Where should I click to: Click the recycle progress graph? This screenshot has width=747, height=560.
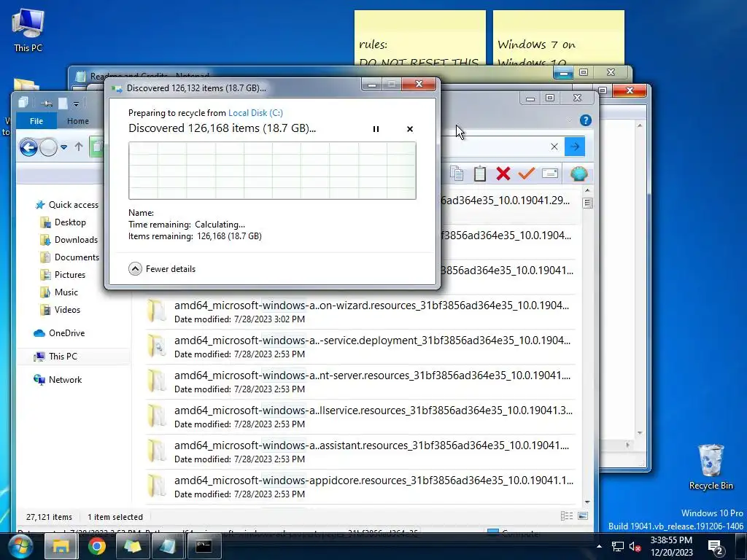click(272, 171)
